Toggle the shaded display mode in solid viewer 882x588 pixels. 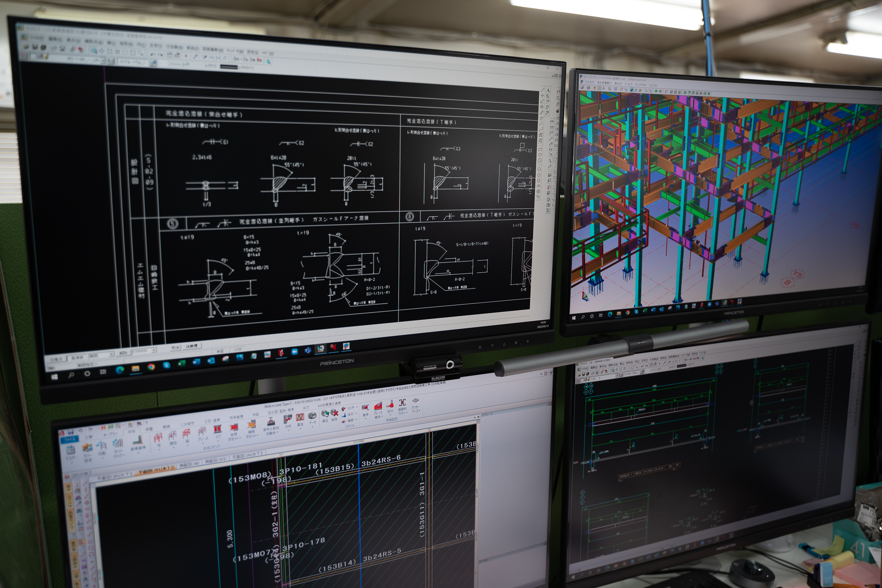[x=631, y=90]
